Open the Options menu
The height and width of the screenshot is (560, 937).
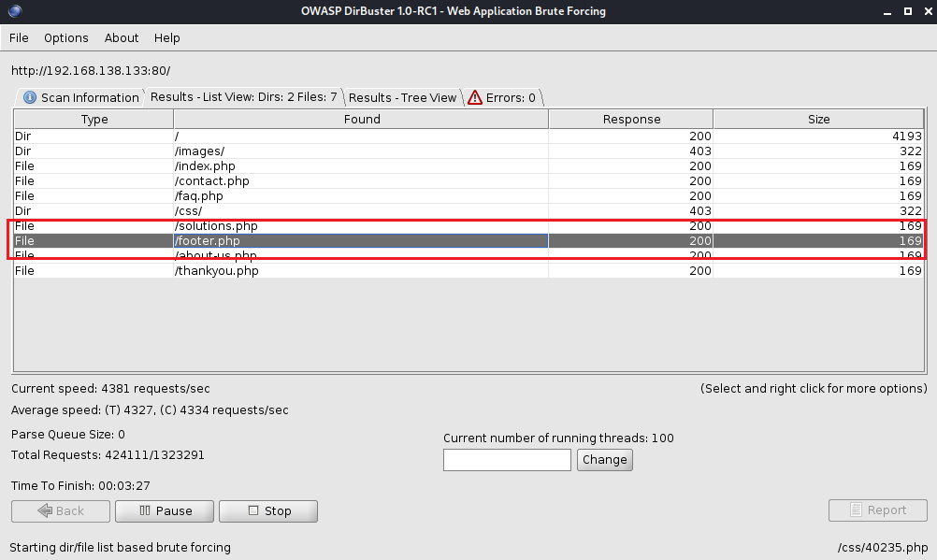(x=65, y=38)
